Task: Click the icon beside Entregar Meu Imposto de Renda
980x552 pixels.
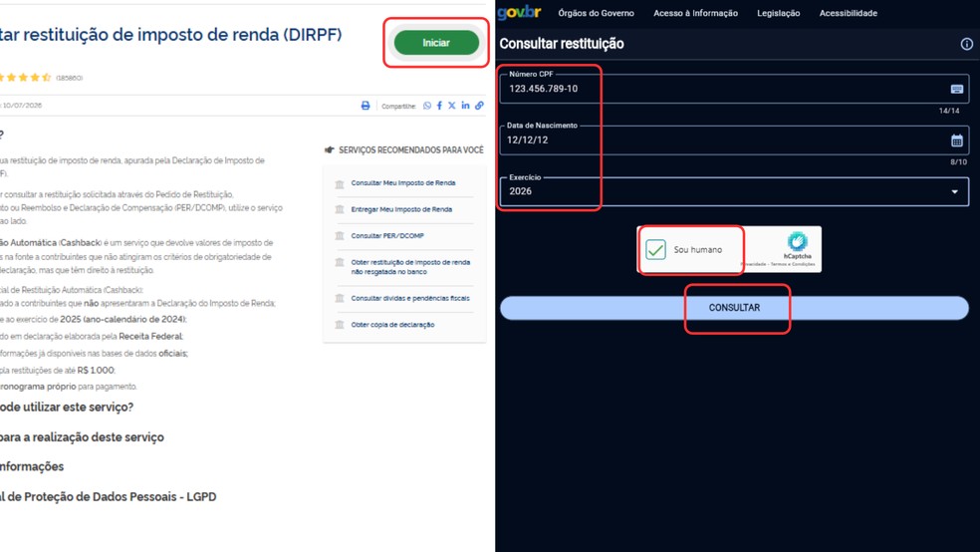Action: tap(340, 209)
